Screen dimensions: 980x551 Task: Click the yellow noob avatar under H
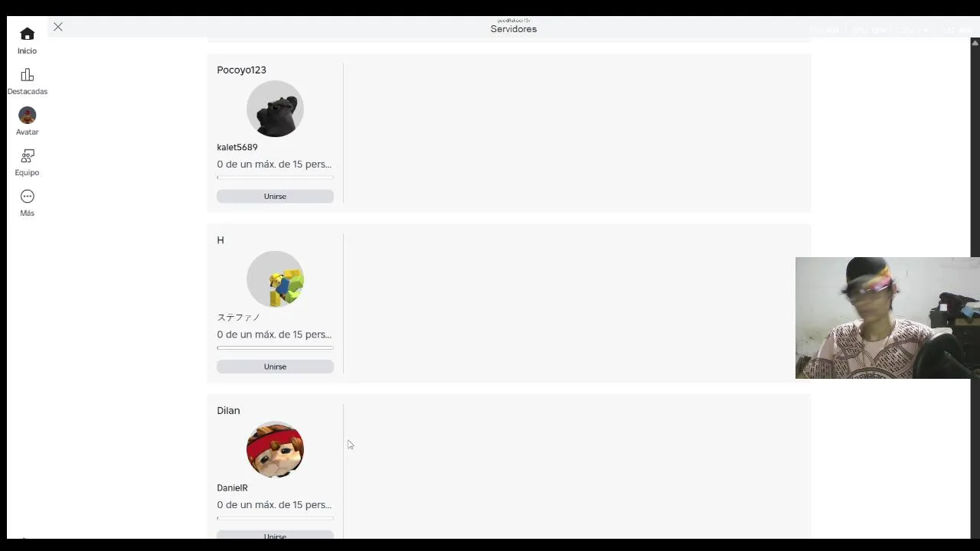275,279
